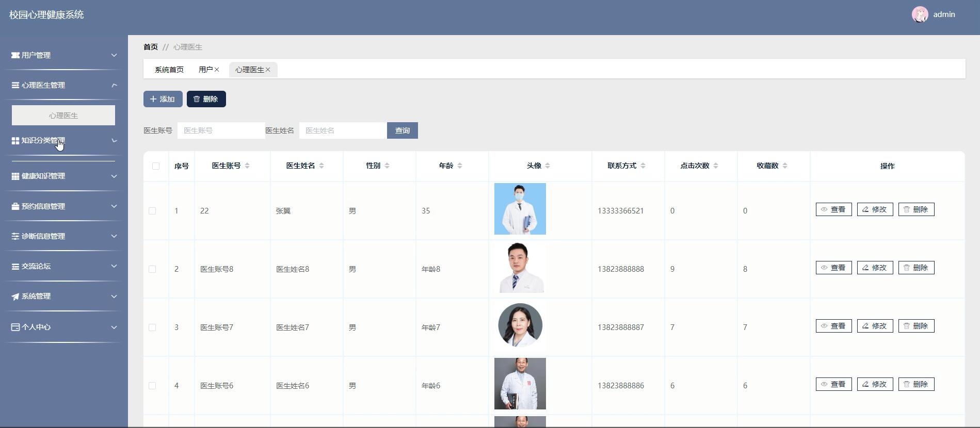
Task: Check the row for 医生账号8
Action: pos(152,269)
